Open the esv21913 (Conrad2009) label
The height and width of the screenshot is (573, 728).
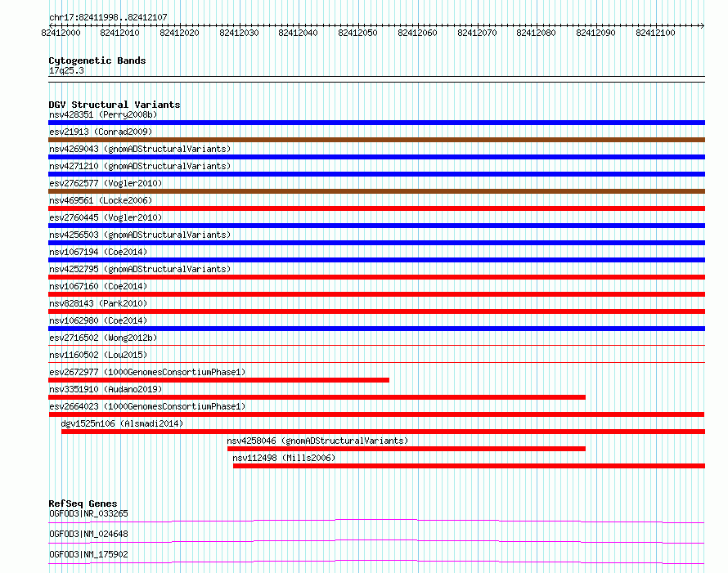pyautogui.click(x=101, y=132)
